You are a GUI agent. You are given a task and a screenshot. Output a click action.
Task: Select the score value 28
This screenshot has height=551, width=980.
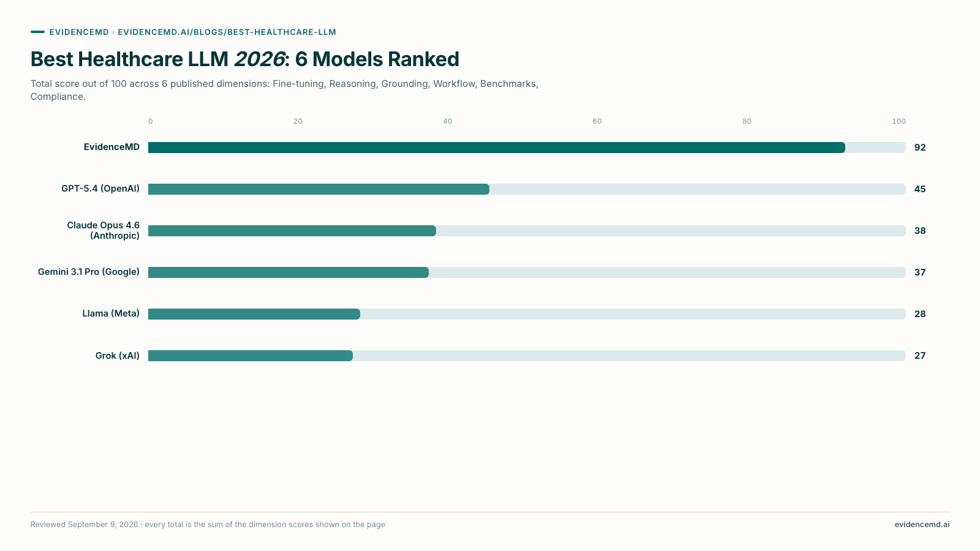[x=920, y=314]
